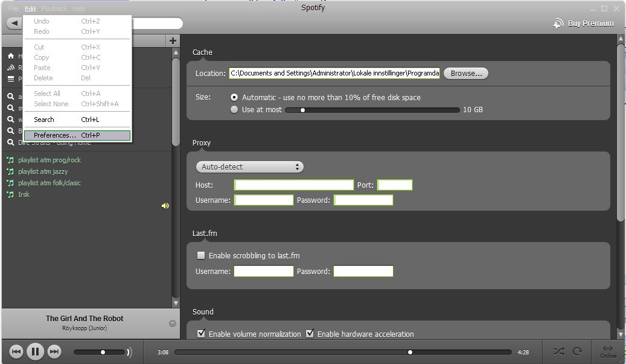The height and width of the screenshot is (364, 626).
Task: Skip to previous track
Action: click(16, 352)
